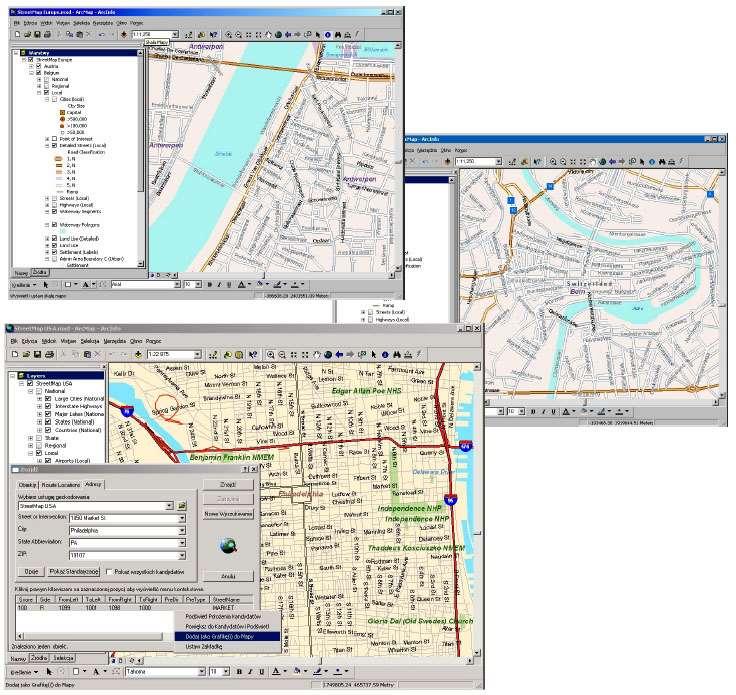This screenshot has width=736, height=695.
Task: Open Find binoculars in Europe window
Action: click(x=338, y=35)
